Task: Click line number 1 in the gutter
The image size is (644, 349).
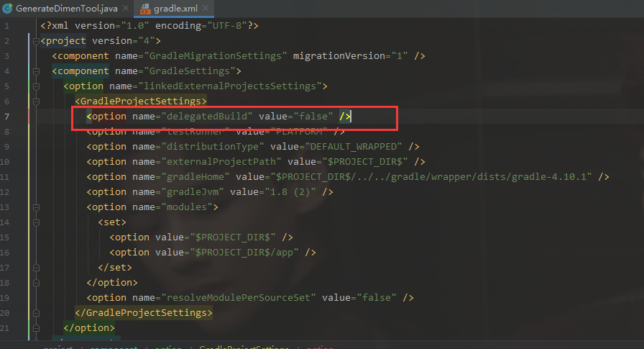Action: click(6, 26)
